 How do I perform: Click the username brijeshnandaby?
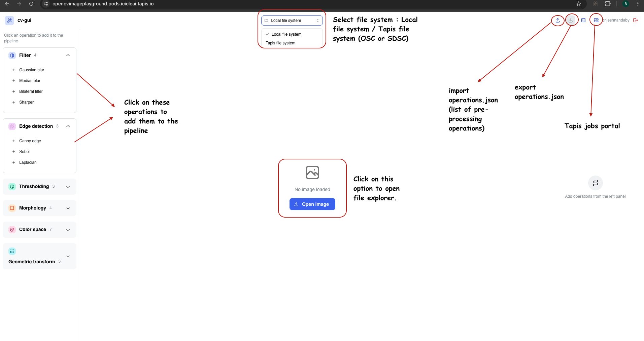coord(616,20)
